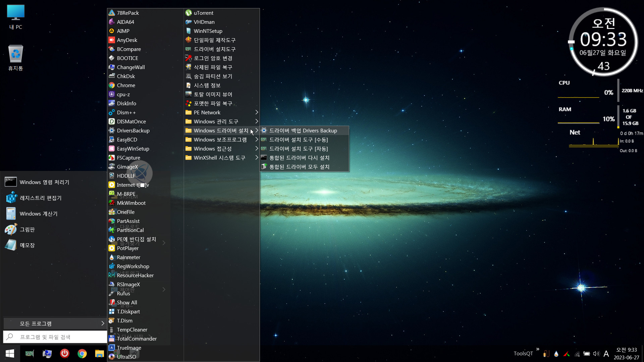Show hidden tray icons next to ToolsQT
644x362 pixels.
(x=538, y=349)
